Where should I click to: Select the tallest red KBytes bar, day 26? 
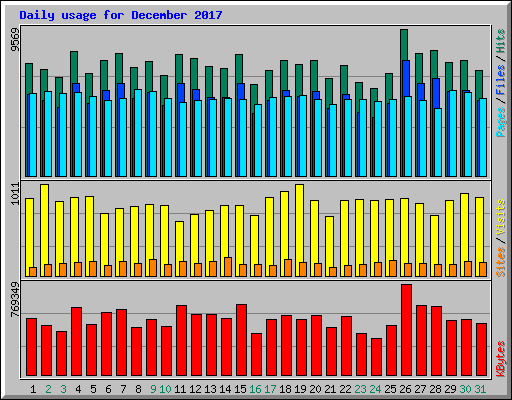pos(406,330)
